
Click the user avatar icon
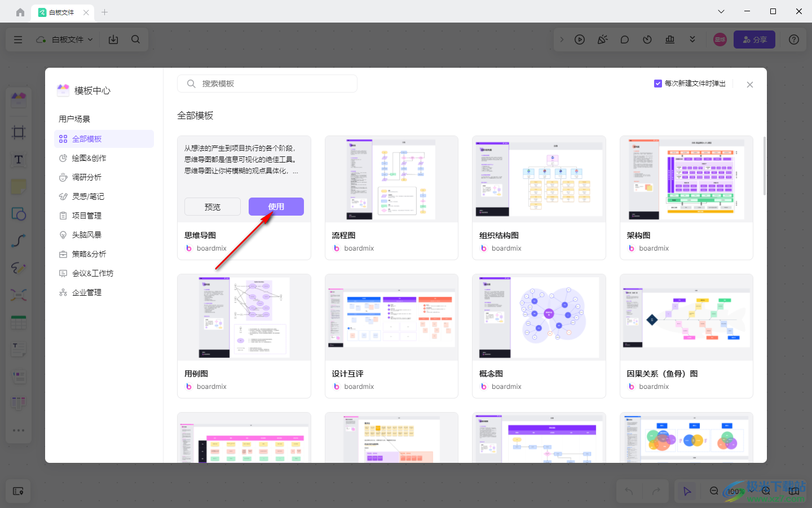[720, 40]
